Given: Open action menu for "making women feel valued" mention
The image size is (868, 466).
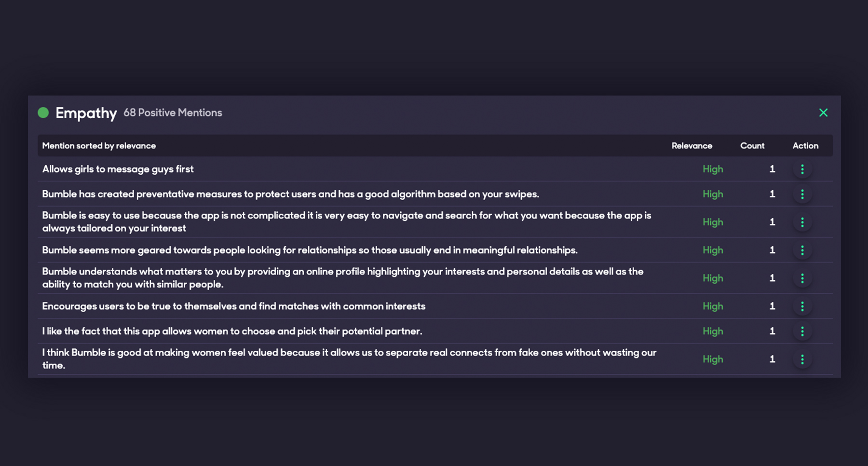Looking at the screenshot, I should pyautogui.click(x=802, y=359).
